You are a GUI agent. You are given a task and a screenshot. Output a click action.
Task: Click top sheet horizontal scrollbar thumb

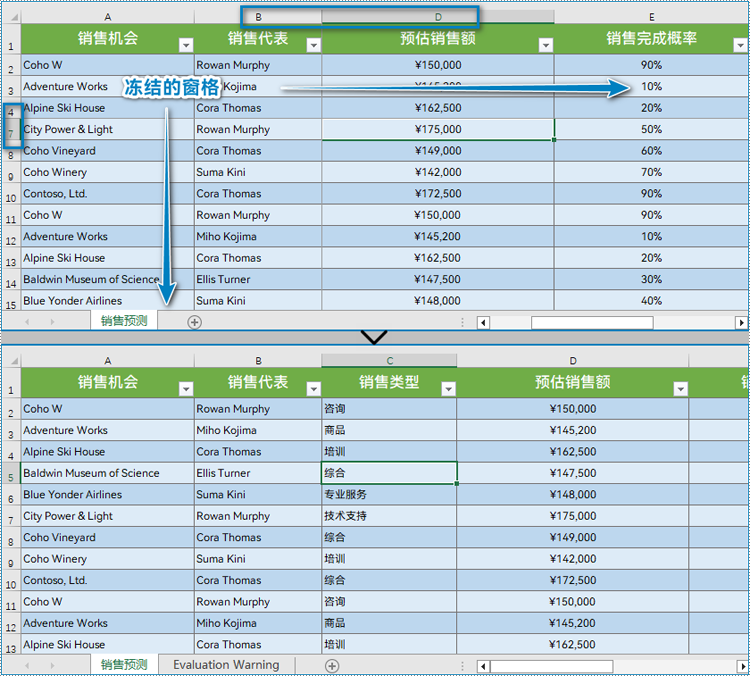(592, 322)
